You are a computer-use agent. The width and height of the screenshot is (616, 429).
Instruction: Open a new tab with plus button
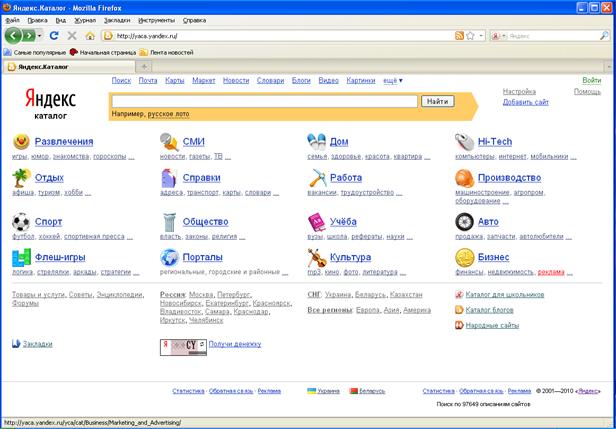click(x=144, y=66)
